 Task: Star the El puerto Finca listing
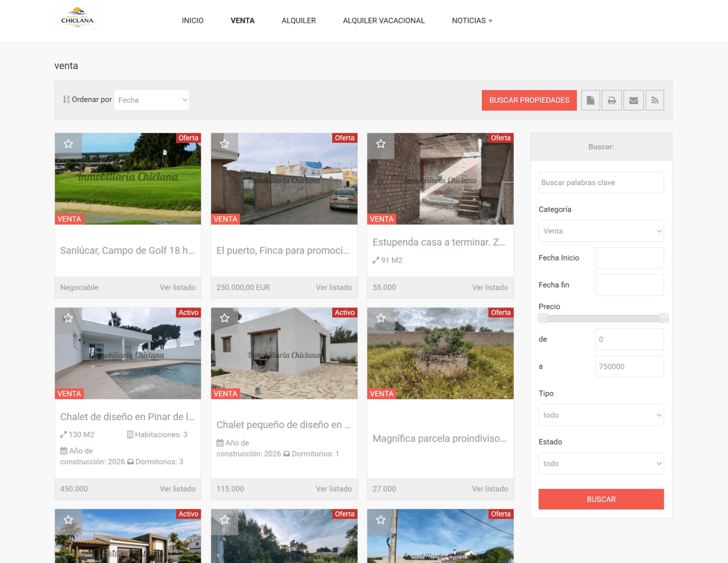tap(225, 144)
